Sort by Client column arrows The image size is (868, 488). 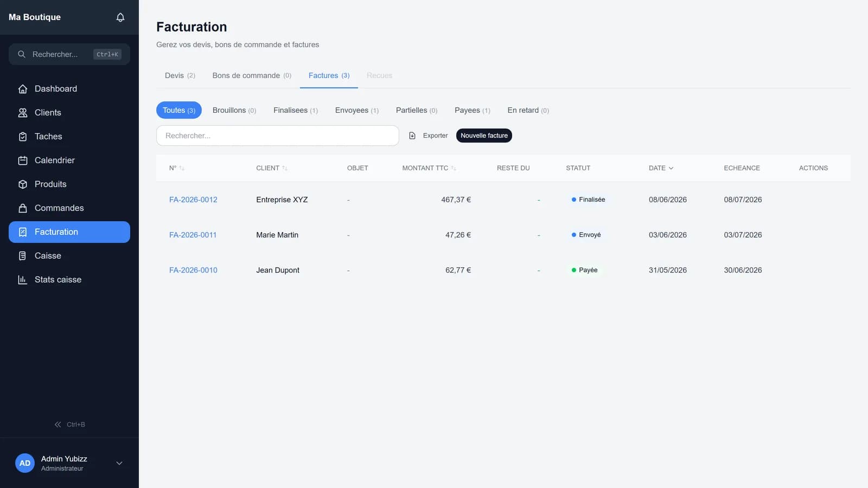(285, 168)
